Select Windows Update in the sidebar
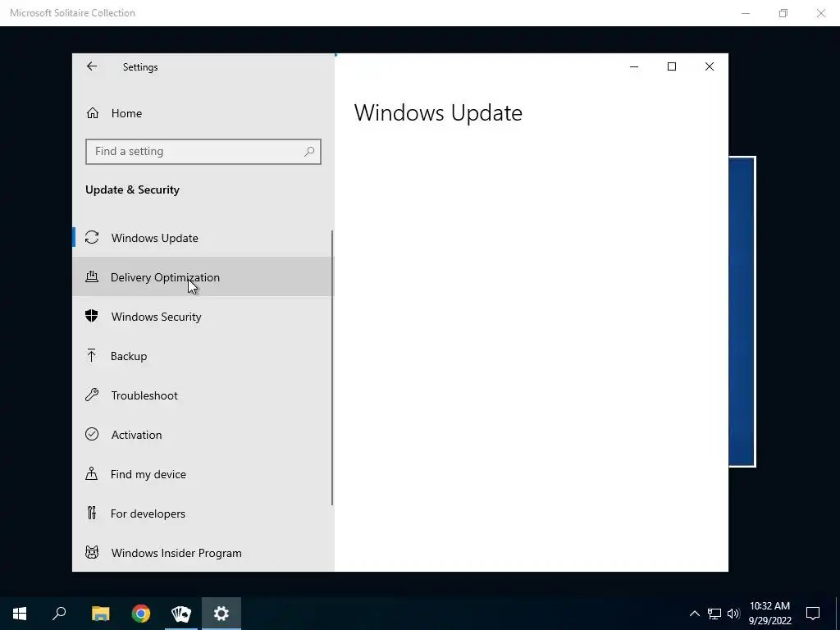Image resolution: width=840 pixels, height=630 pixels. click(203, 238)
